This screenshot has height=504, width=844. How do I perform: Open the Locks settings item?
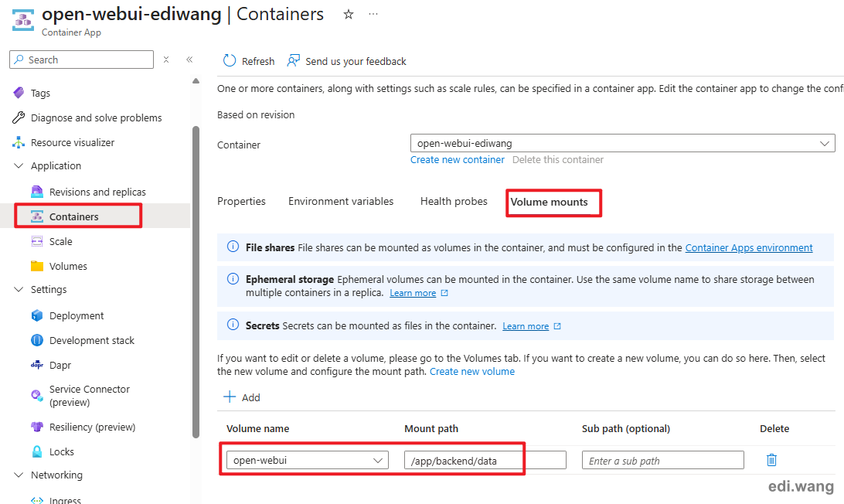tap(62, 451)
